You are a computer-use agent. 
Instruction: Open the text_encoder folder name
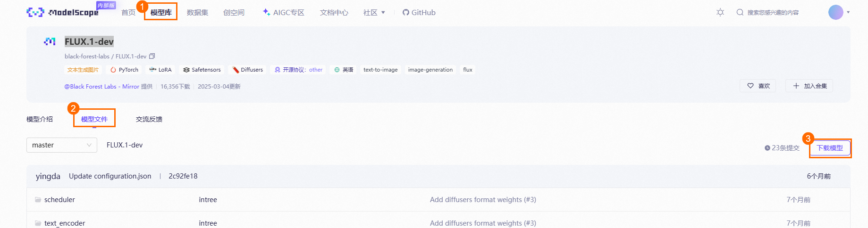(x=65, y=223)
